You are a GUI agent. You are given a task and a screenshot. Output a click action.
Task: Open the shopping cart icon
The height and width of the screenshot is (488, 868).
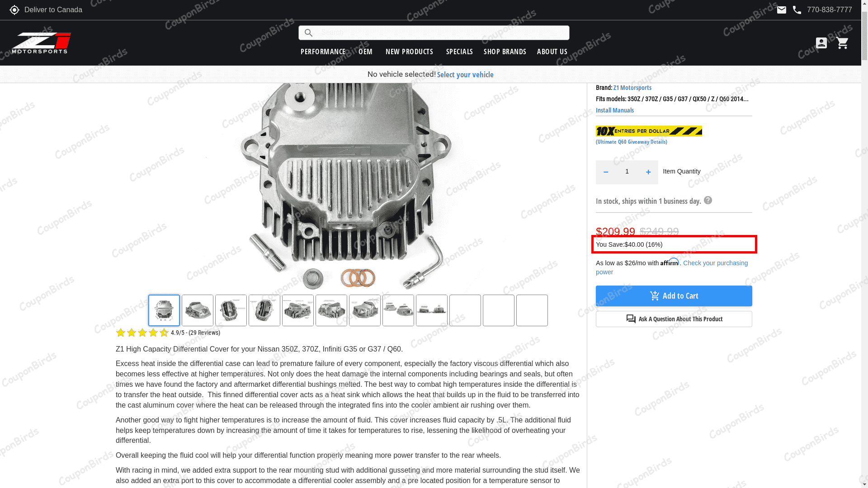coord(842,42)
